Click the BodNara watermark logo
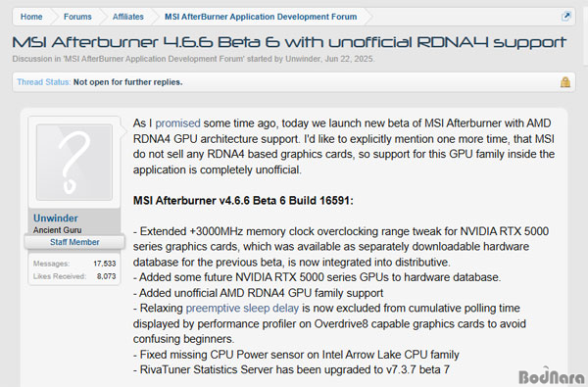 552,376
